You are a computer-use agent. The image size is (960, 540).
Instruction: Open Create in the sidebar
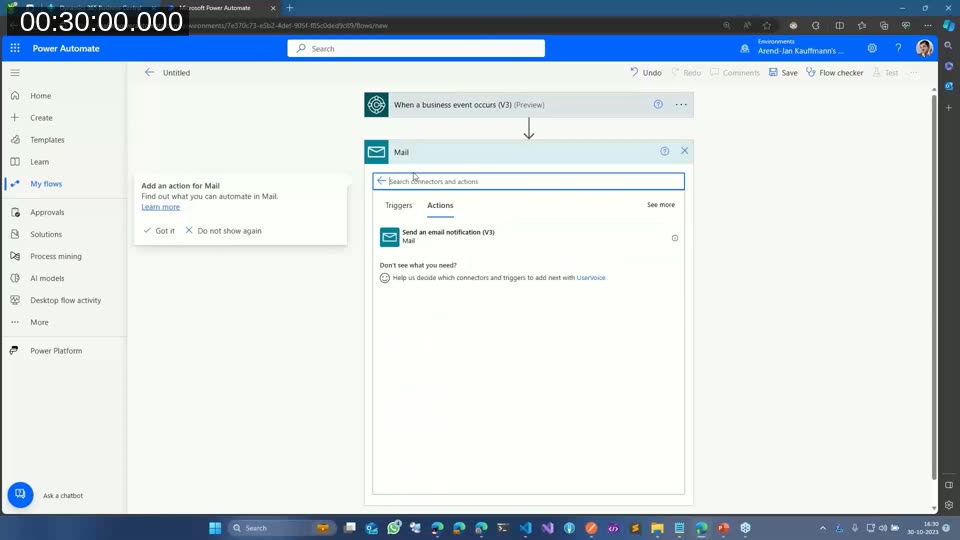pyautogui.click(x=41, y=118)
